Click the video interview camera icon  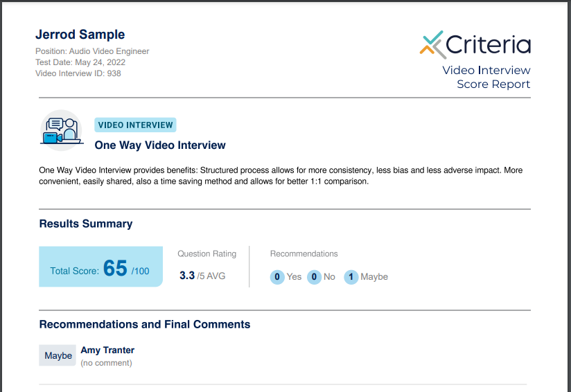(x=61, y=130)
